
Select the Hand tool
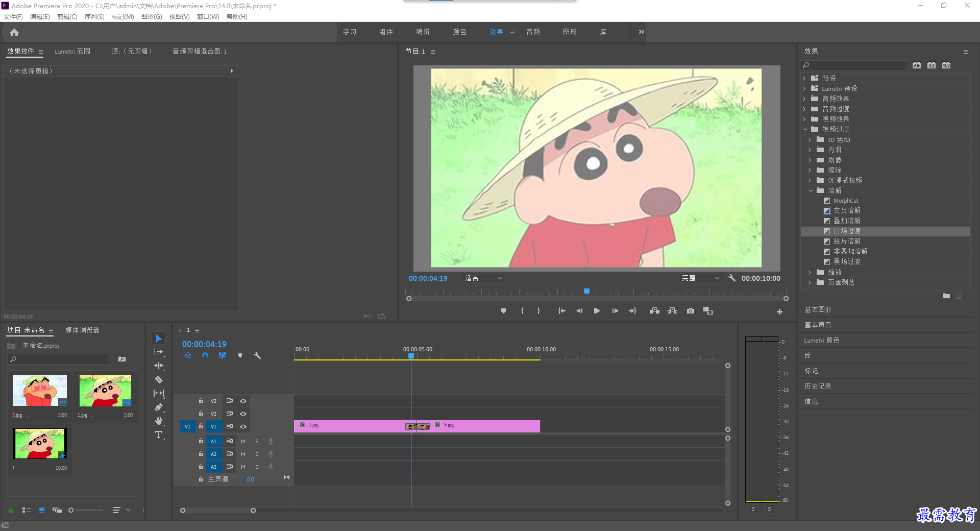[x=159, y=421]
